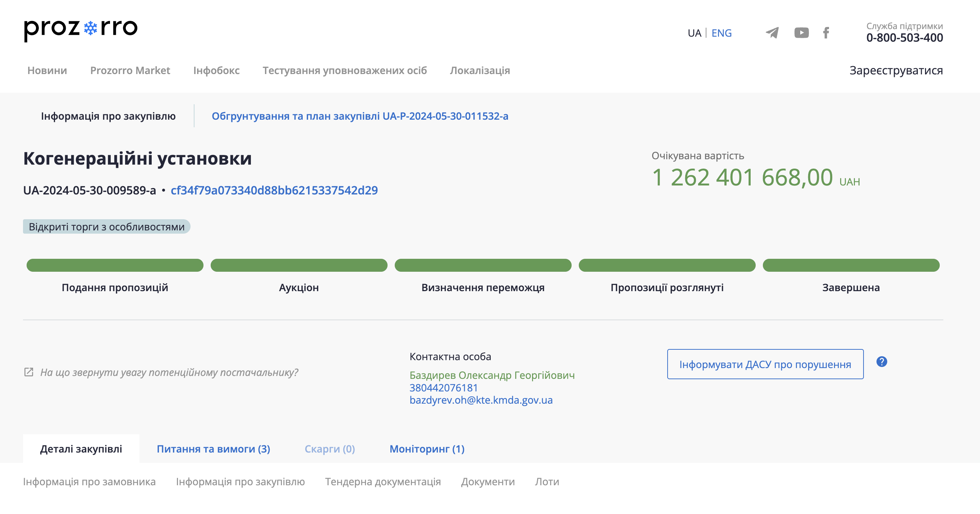Image resolution: width=980 pixels, height=514 pixels.
Task: Click the Аукціон green progress bar
Action: pyautogui.click(x=299, y=265)
